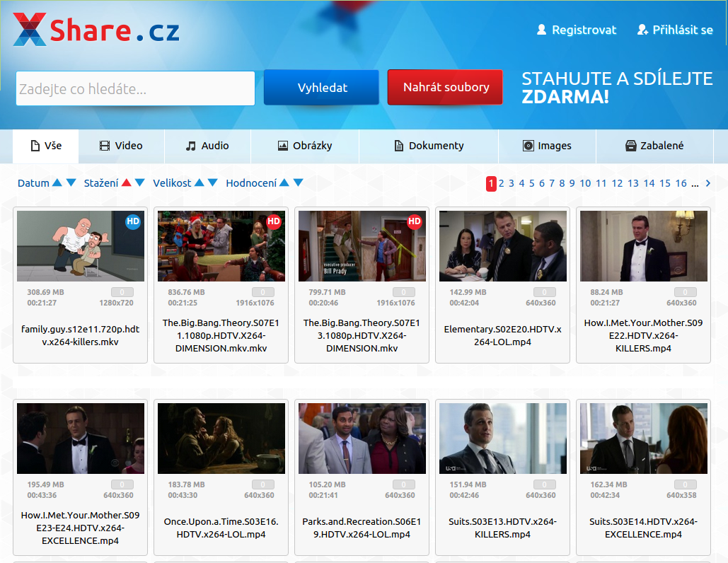Sort by Stažení ascending red arrow
The height and width of the screenshot is (563, 728).
click(126, 183)
